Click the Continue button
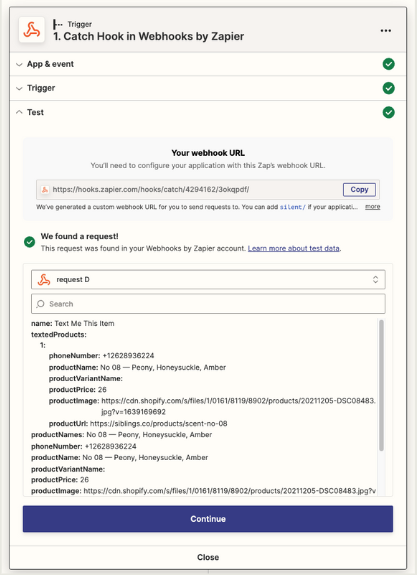 208,519
